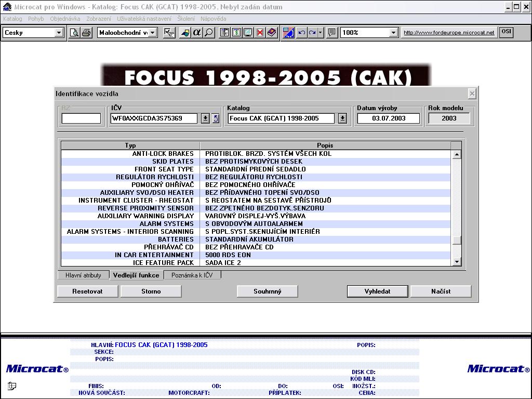Open the Katalog menu

(x=12, y=19)
